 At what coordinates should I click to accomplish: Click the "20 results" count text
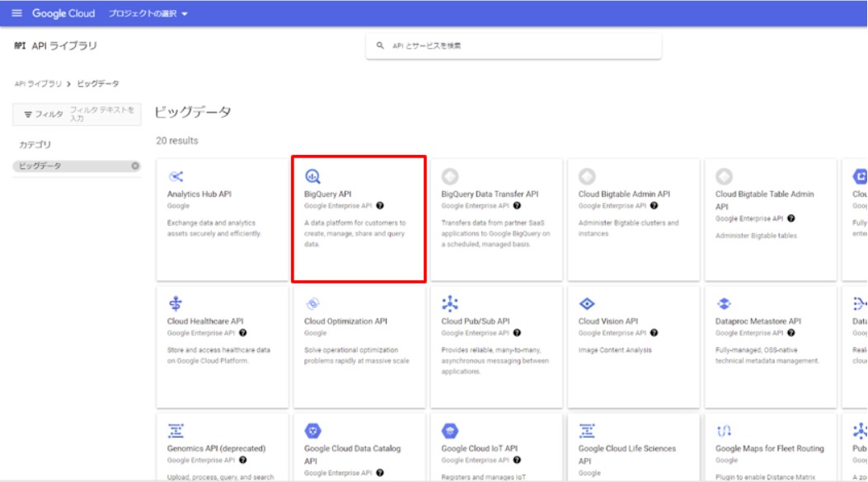pos(177,141)
